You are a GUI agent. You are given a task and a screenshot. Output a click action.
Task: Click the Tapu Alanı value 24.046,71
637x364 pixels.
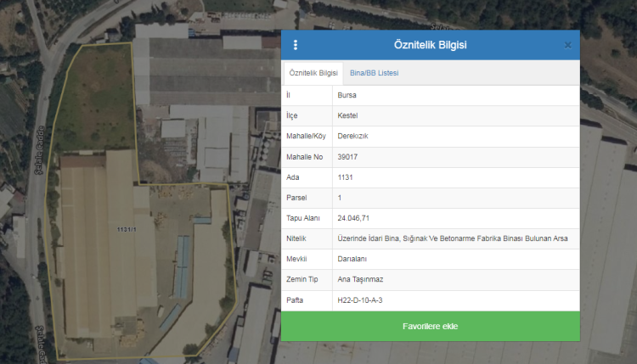pos(352,219)
